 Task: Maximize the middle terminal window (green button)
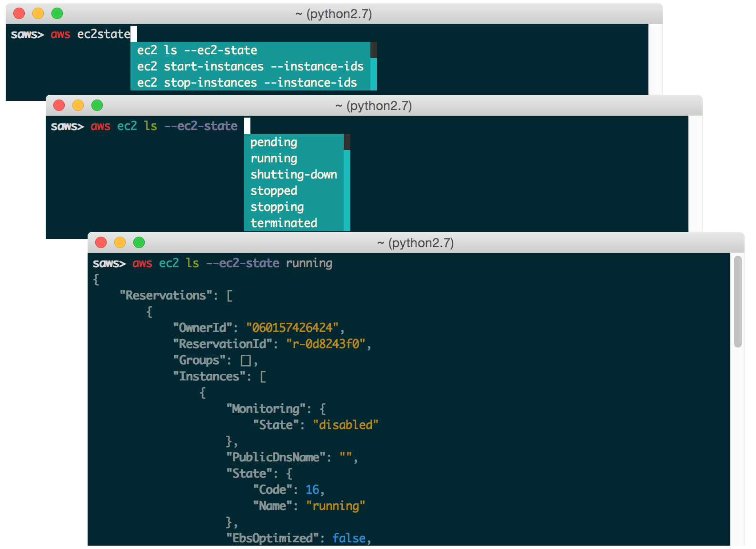[x=97, y=105]
